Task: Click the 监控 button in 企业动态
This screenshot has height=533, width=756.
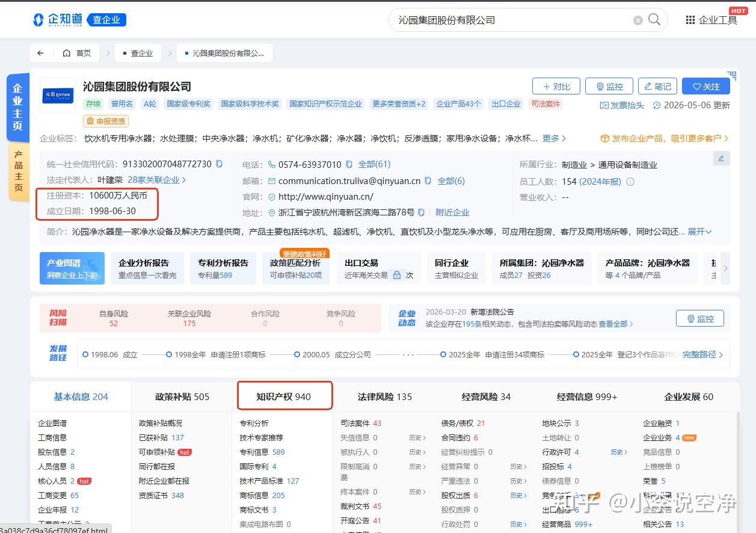Action: 699,318
